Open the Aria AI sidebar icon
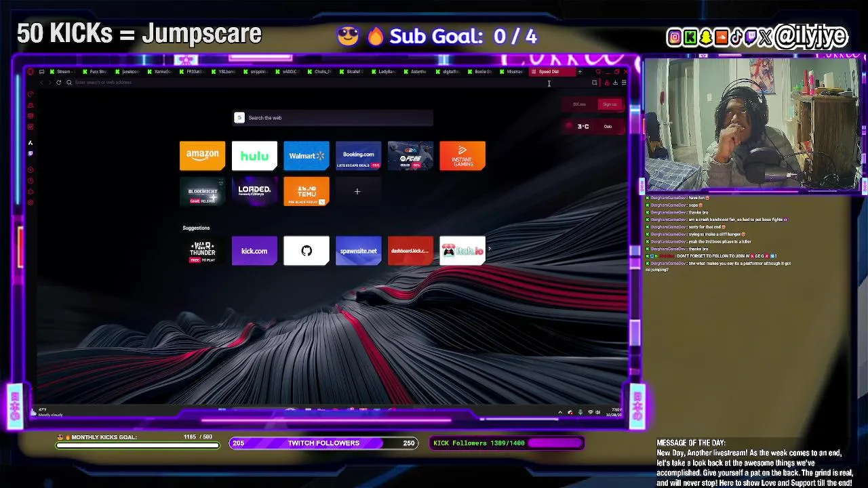 tap(31, 142)
